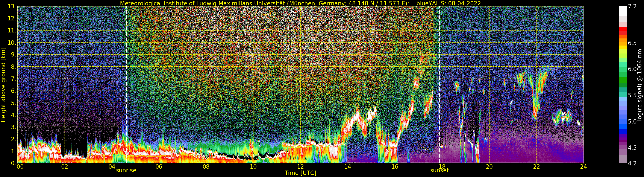Click the white dashed sunrise line

[x=126, y=85]
